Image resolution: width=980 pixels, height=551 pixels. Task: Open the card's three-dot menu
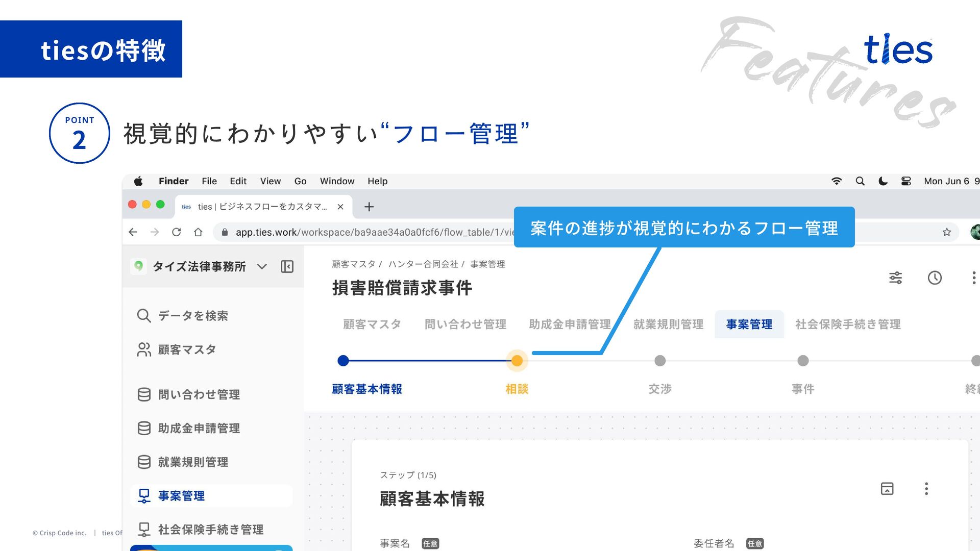click(x=926, y=488)
